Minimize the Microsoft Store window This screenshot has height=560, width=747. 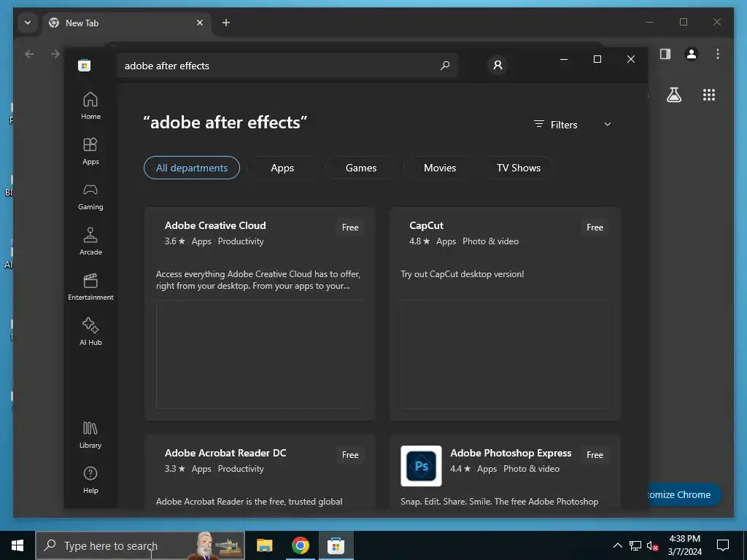pyautogui.click(x=564, y=59)
